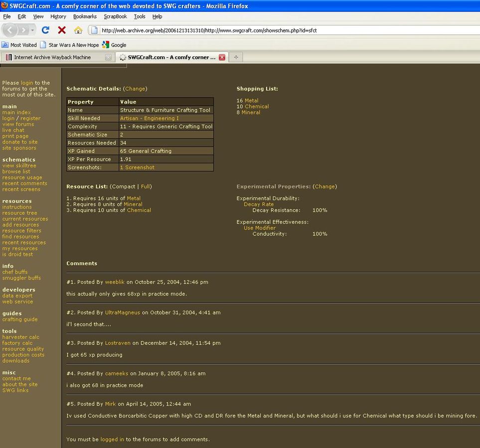Click weeblik's username in first comment

tap(115, 282)
